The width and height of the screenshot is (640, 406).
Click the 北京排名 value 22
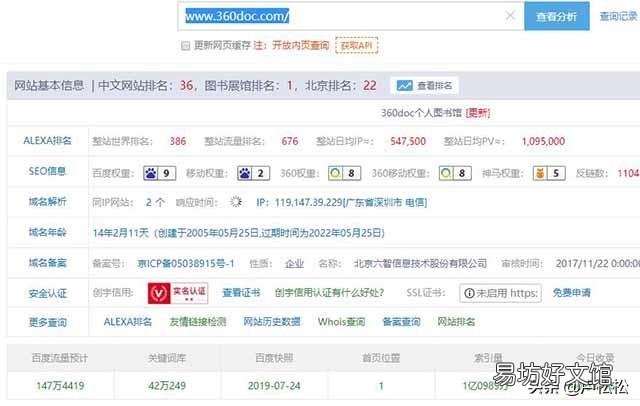370,86
